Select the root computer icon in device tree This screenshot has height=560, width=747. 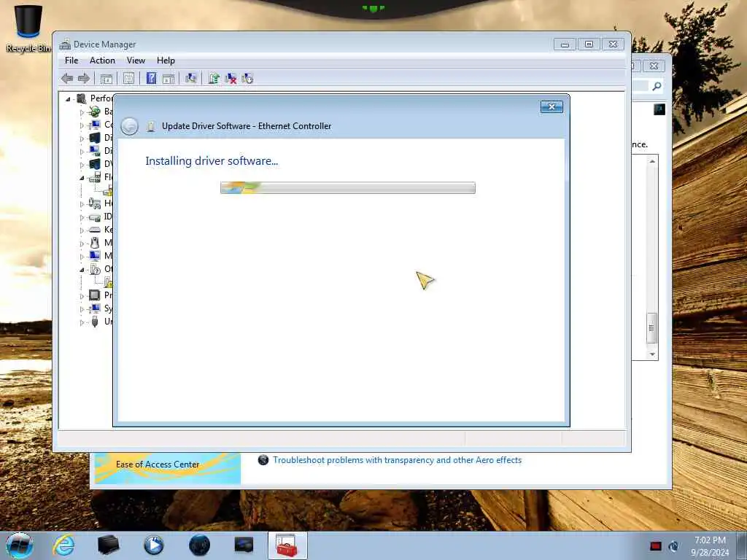coord(82,98)
